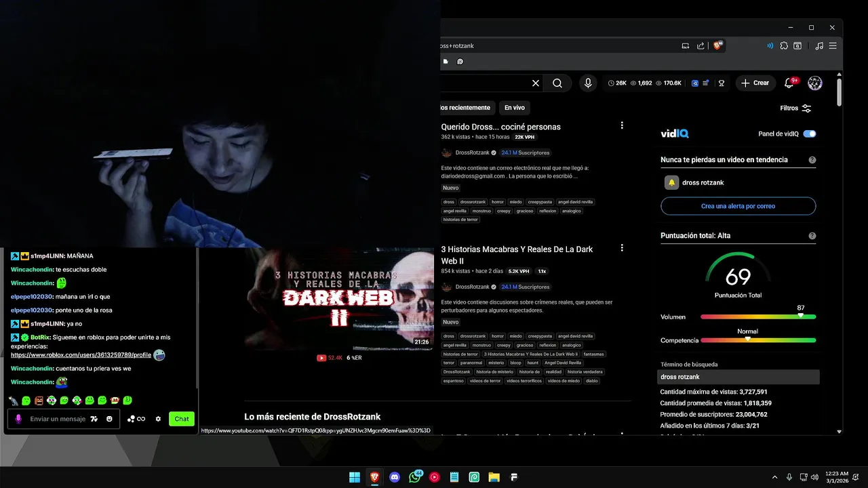
Task: Click the Lo más reciente de DrossRotzank heading
Action: (313, 417)
